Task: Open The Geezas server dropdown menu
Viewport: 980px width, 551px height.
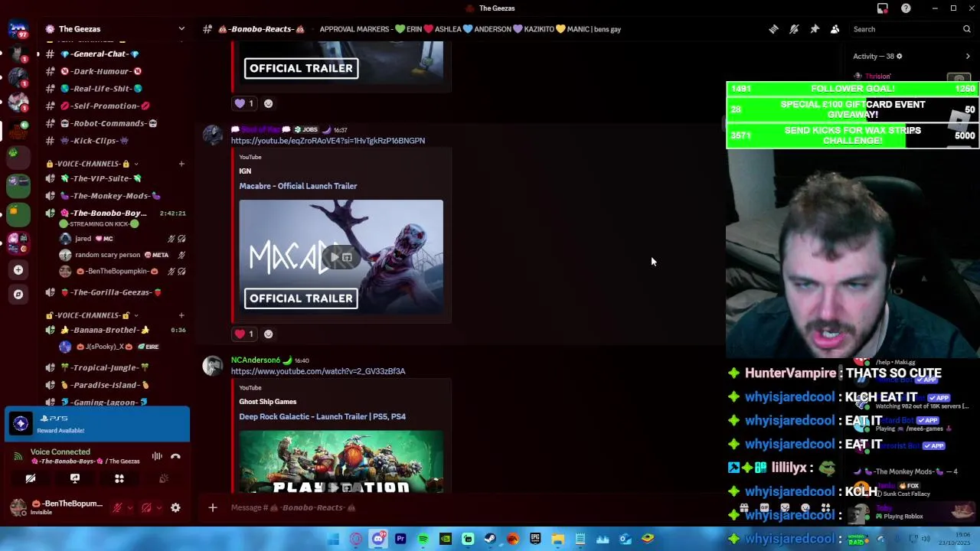Action: pos(181,29)
